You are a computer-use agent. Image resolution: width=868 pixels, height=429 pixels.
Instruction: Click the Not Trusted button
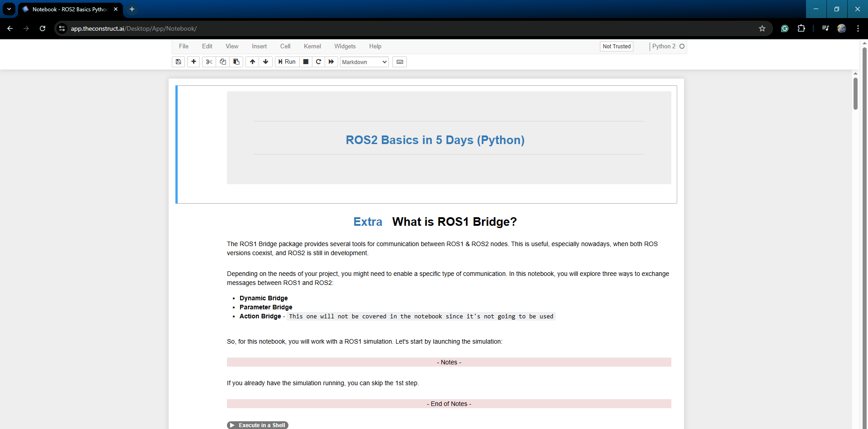click(617, 46)
